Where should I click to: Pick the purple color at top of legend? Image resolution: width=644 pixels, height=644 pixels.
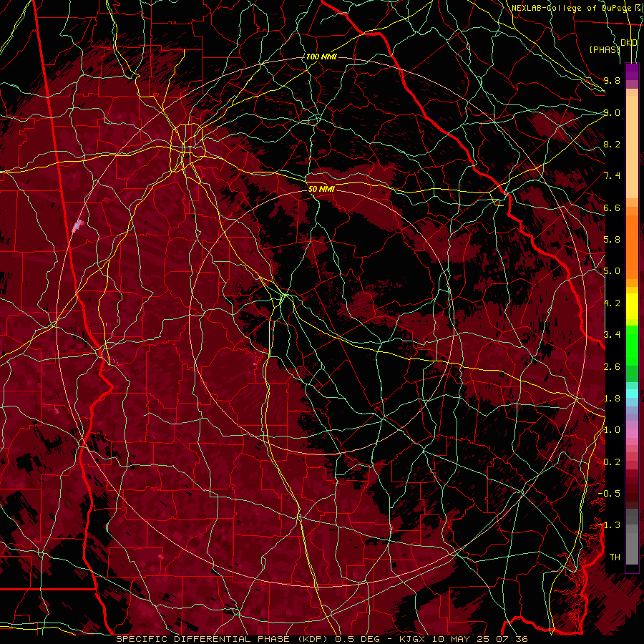632,72
